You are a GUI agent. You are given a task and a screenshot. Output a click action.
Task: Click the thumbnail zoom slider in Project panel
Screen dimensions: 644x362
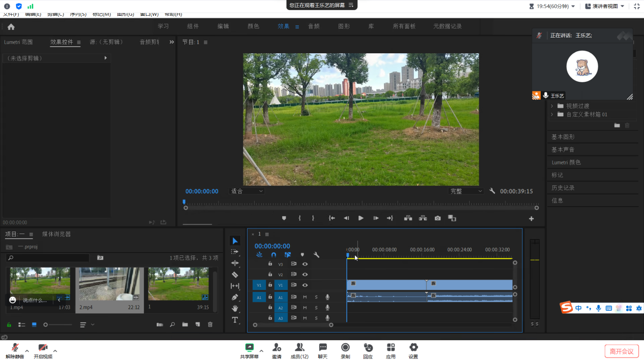point(57,324)
